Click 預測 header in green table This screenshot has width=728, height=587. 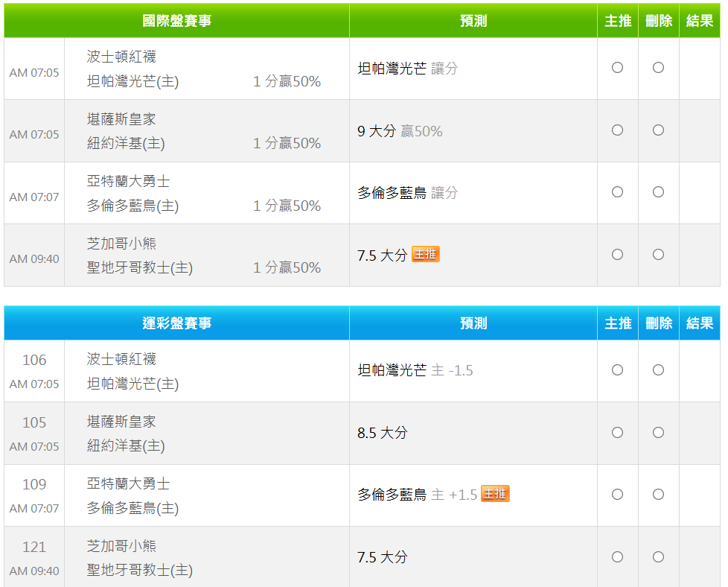473,21
